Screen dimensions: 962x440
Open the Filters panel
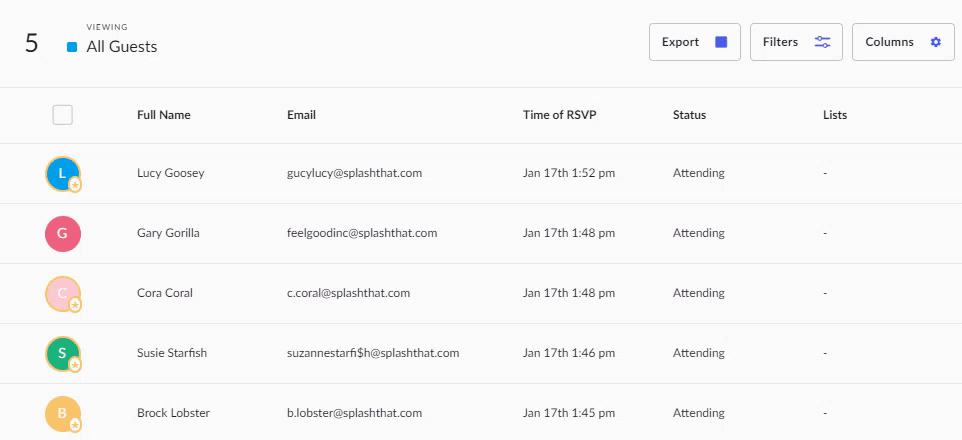[x=796, y=42]
